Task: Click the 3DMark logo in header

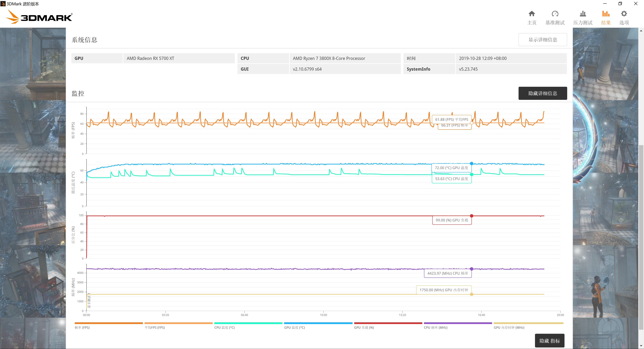Action: 39,17
